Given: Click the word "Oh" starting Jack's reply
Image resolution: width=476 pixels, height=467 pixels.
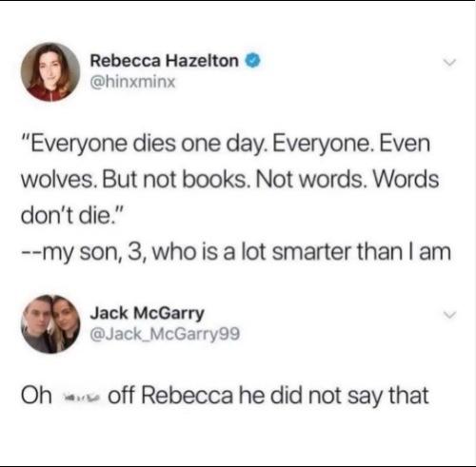Looking at the screenshot, I should click(36, 396).
